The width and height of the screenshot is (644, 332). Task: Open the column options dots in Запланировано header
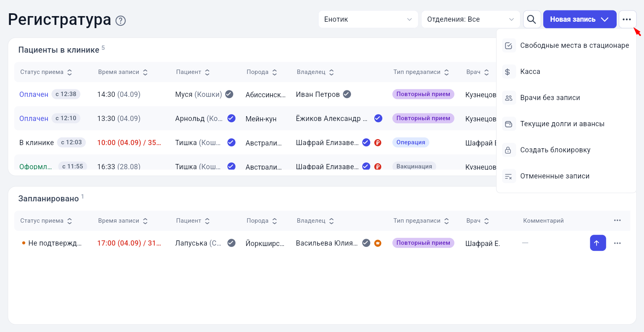tap(617, 220)
